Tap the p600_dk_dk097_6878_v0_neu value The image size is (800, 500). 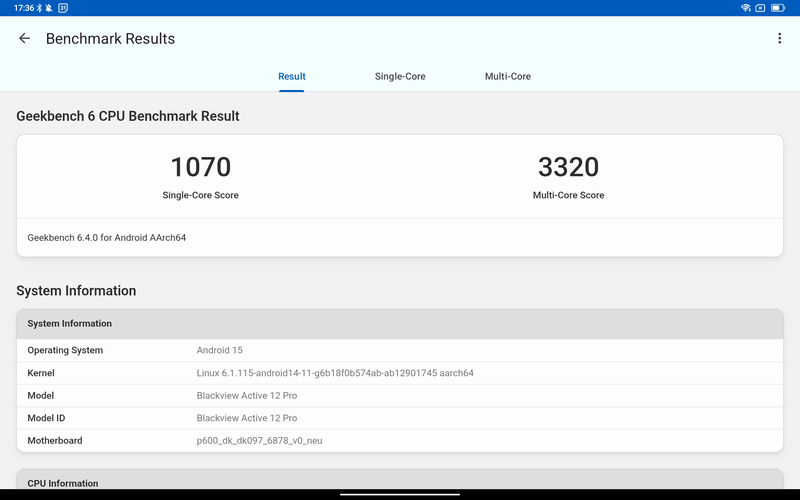259,441
